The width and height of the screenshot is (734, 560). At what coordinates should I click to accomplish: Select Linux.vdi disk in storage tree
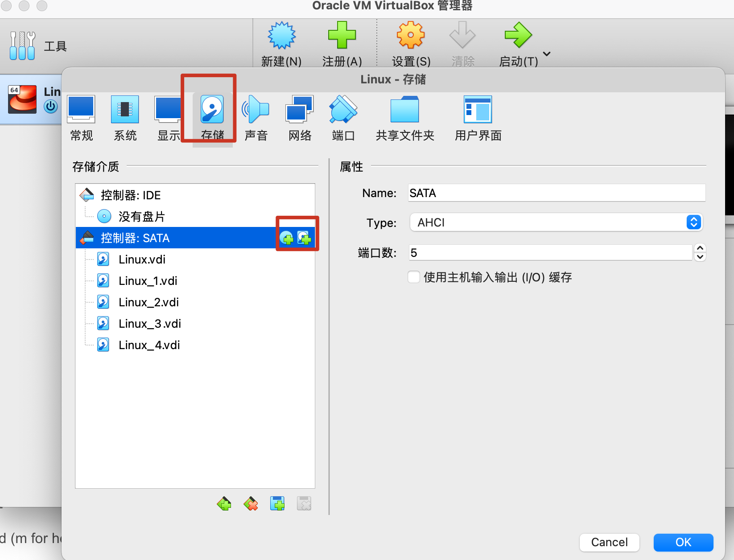(195, 259)
